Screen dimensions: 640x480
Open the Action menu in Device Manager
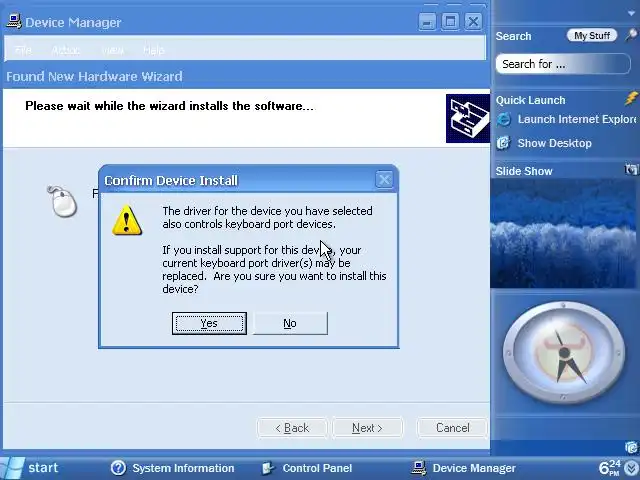pos(66,50)
